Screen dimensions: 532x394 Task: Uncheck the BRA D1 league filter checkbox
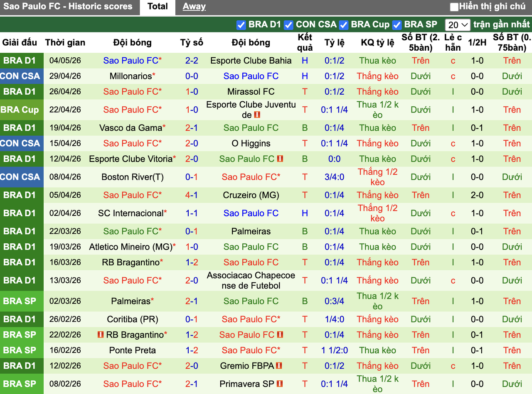pyautogui.click(x=241, y=25)
